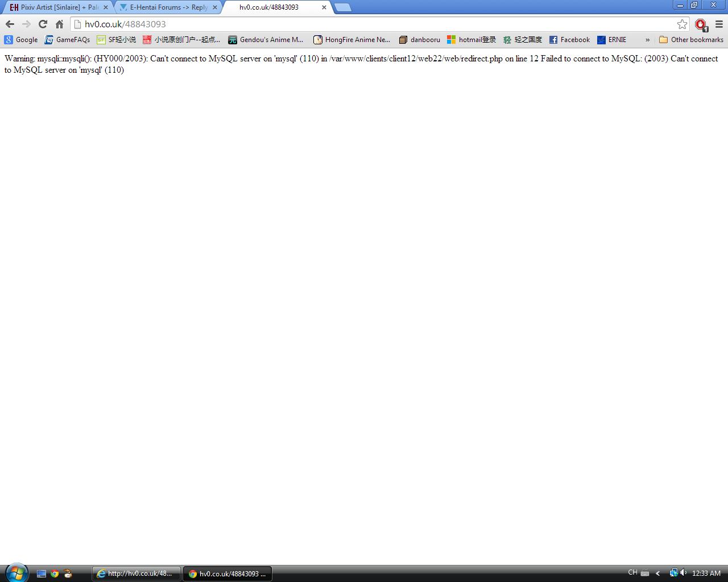728x582 pixels.
Task: Show hidden system tray icons arrow
Action: click(658, 573)
